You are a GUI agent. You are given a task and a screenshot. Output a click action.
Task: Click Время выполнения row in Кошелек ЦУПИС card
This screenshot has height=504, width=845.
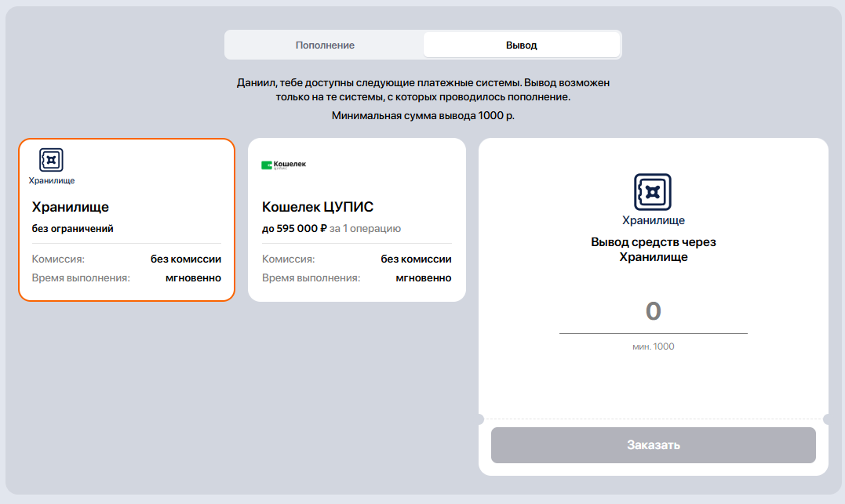pyautogui.click(x=356, y=277)
